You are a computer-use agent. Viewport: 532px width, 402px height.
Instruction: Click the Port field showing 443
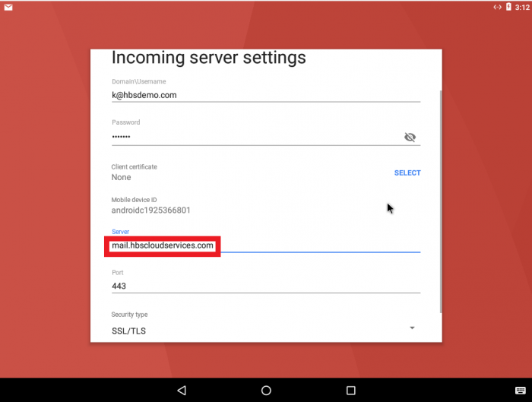[266, 286]
